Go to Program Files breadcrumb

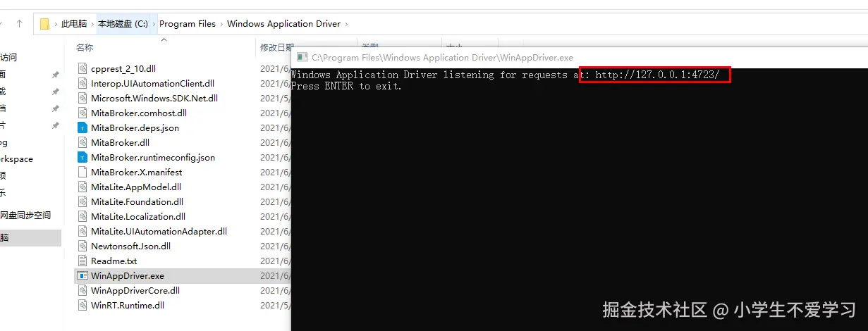(188, 24)
